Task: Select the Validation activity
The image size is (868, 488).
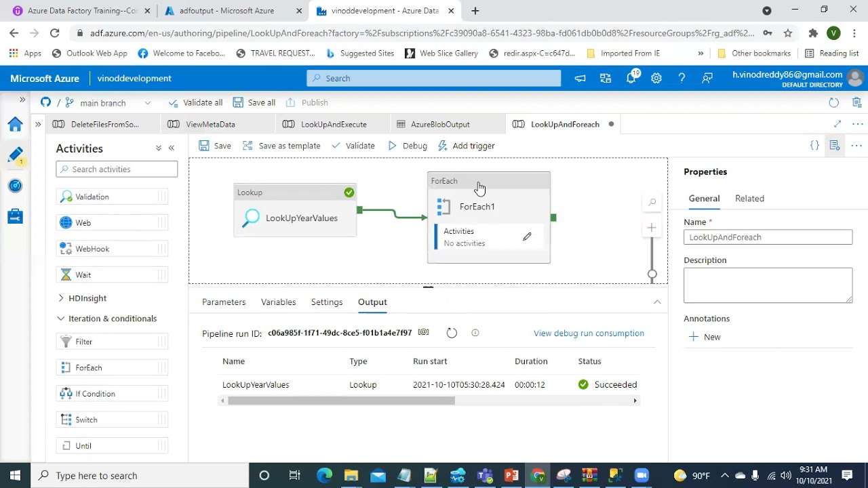Action: tap(112, 197)
